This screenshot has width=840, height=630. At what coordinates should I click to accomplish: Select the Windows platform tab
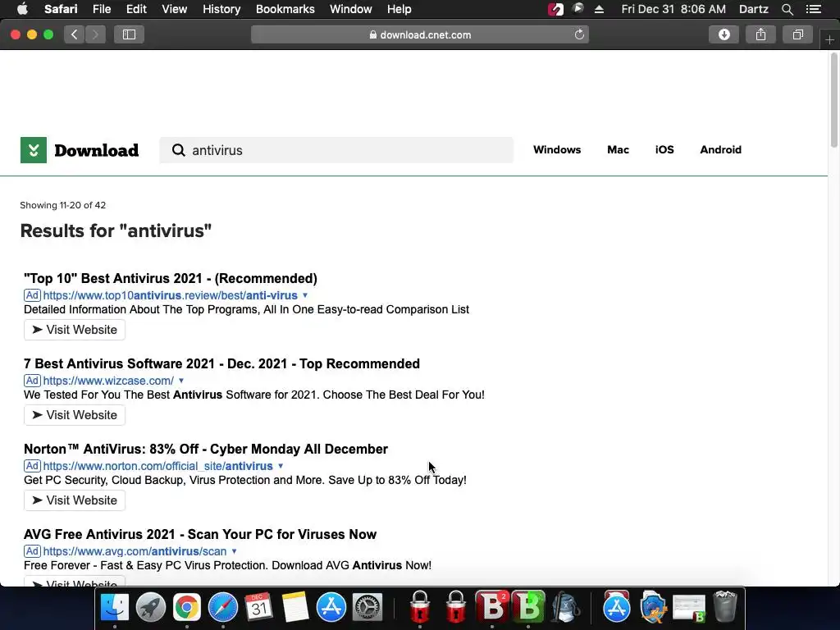click(557, 149)
